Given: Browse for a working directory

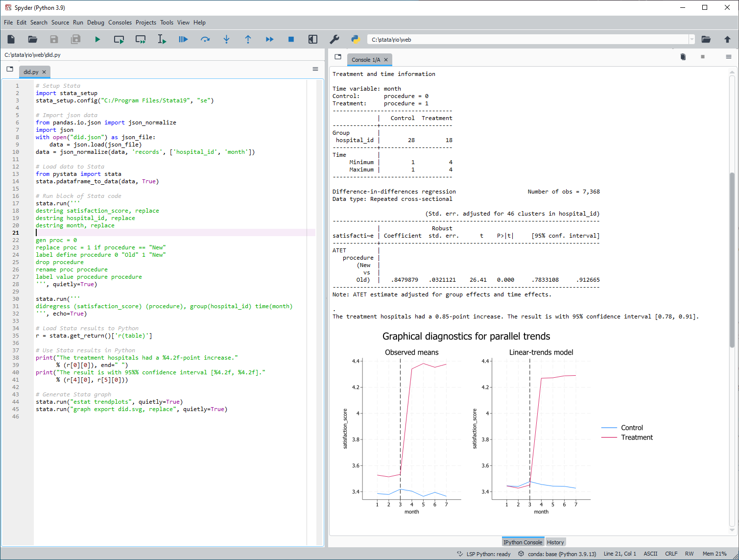Looking at the screenshot, I should pos(706,40).
